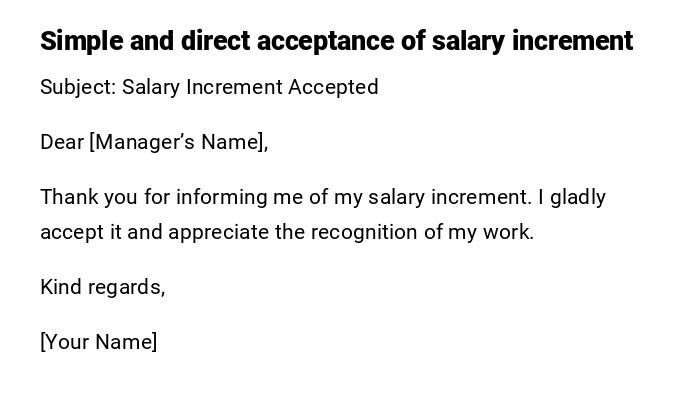Click the word 'gladly' in the body
This screenshot has width=700, height=405.
[x=578, y=197]
